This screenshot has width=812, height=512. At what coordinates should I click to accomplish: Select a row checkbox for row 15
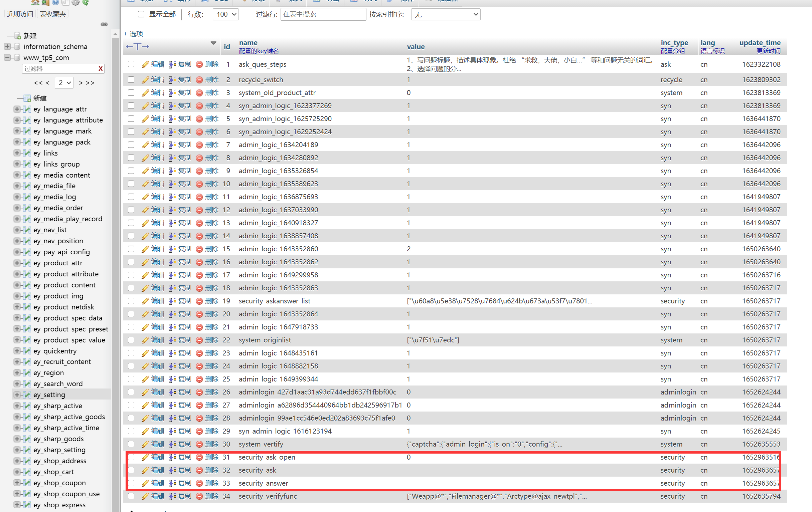click(131, 249)
